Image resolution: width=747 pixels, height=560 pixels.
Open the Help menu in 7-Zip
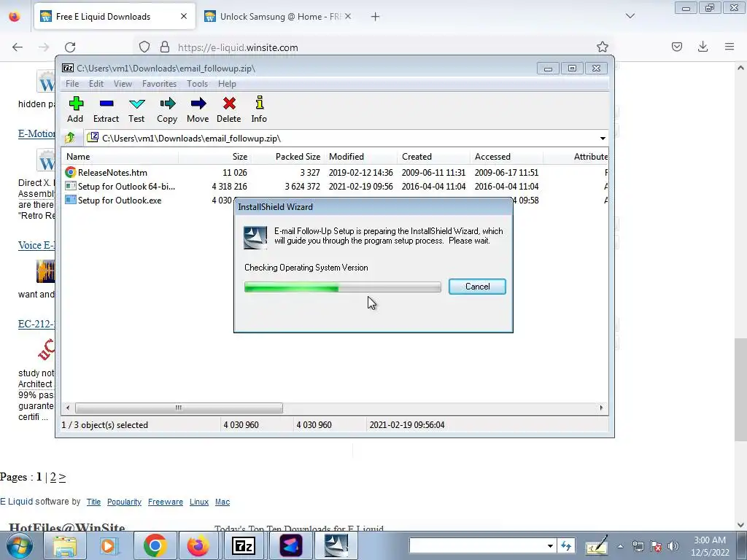pyautogui.click(x=228, y=84)
